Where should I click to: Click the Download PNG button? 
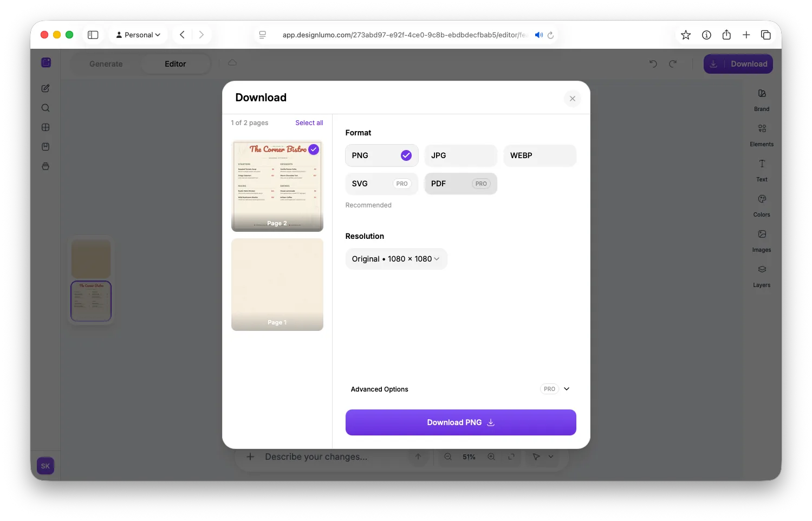pos(460,422)
